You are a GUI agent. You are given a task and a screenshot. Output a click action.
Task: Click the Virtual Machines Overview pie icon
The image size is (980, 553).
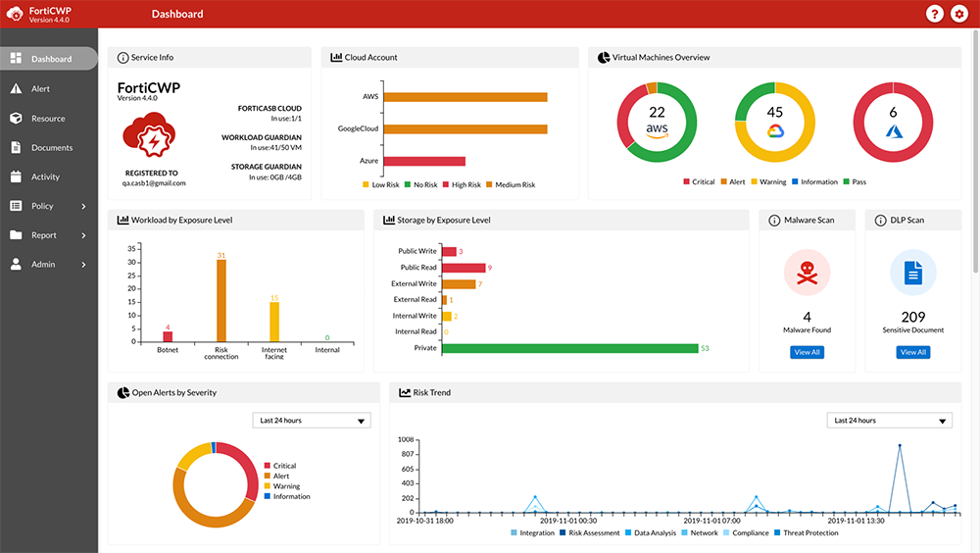(604, 58)
